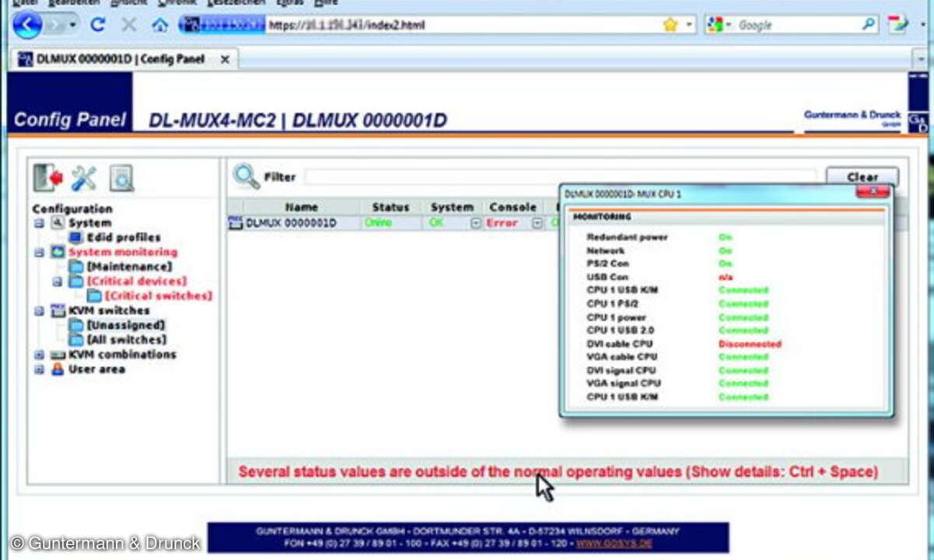Click the logout door icon
The width and height of the screenshot is (934, 560).
coord(48,178)
